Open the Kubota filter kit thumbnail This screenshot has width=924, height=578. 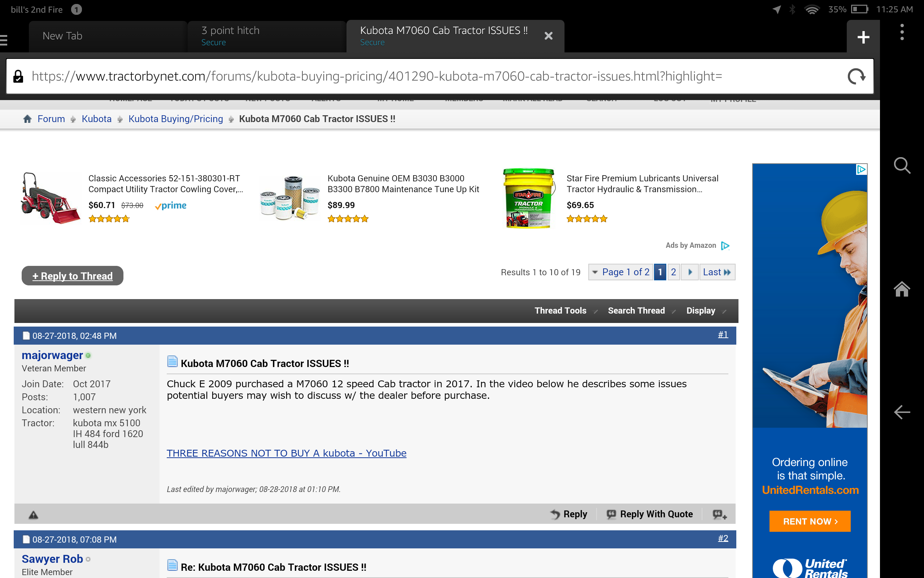pyautogui.click(x=290, y=198)
